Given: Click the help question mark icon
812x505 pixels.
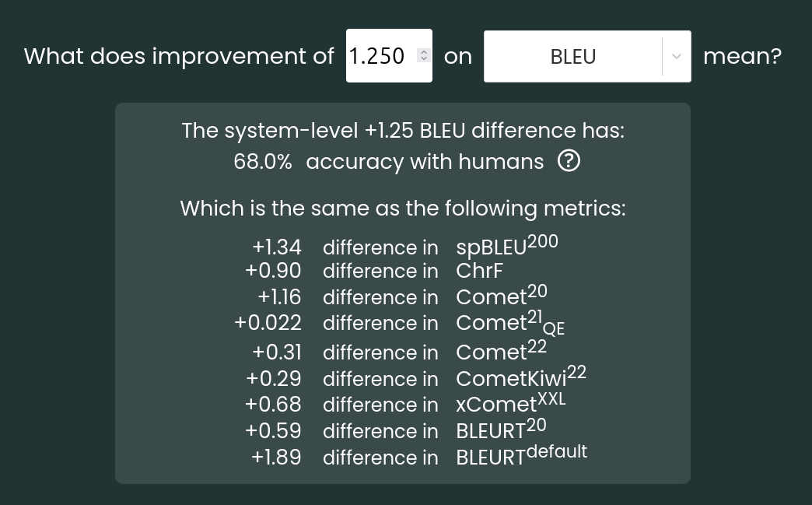Looking at the screenshot, I should [569, 161].
